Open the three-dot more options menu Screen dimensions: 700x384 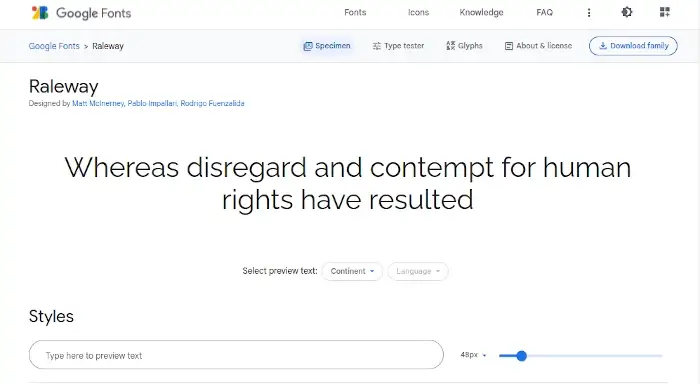pyautogui.click(x=589, y=13)
